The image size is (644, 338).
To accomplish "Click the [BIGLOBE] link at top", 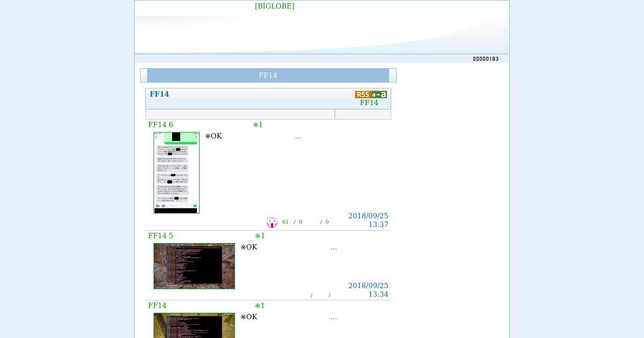I will [x=274, y=6].
